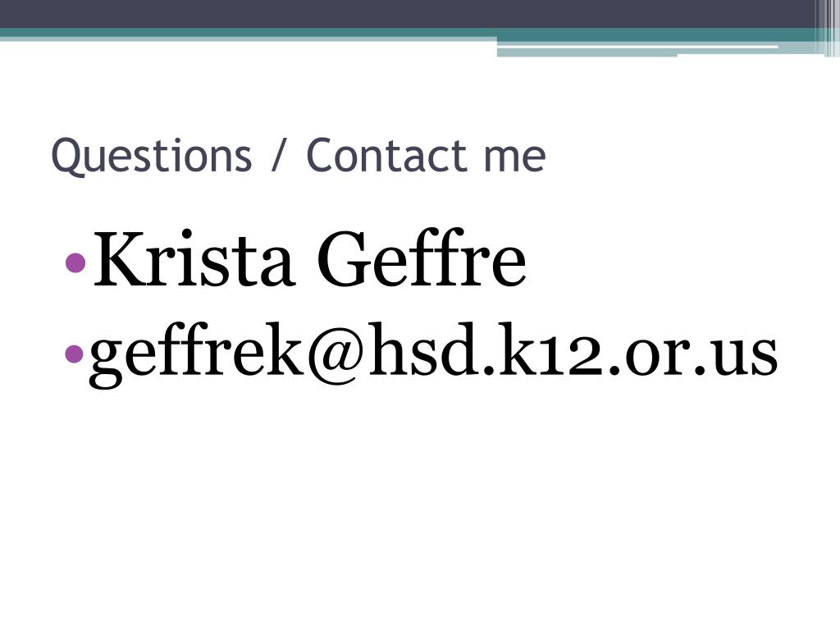Click the first name Krista
This screenshot has width=840, height=630.
[x=194, y=259]
